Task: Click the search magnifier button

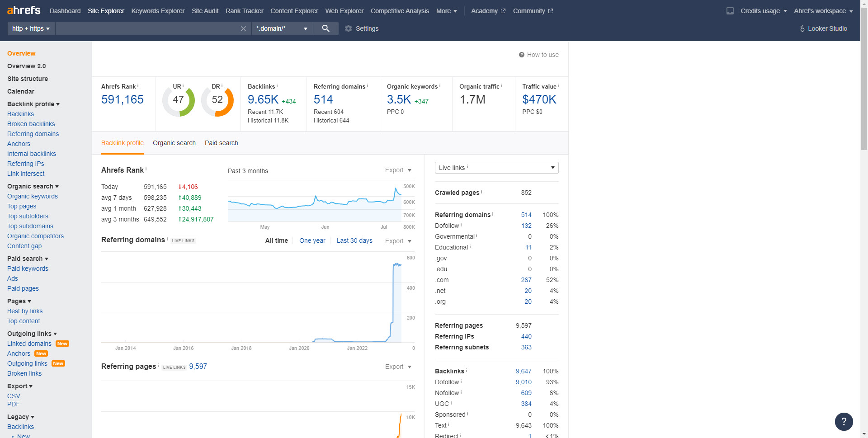Action: pyautogui.click(x=325, y=28)
